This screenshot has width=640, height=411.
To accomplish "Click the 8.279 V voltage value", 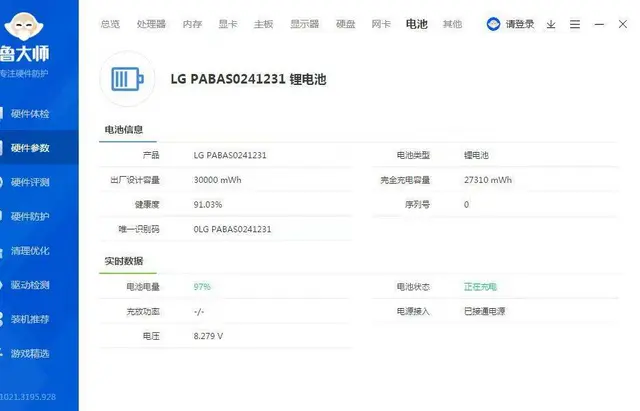I will tap(208, 336).
